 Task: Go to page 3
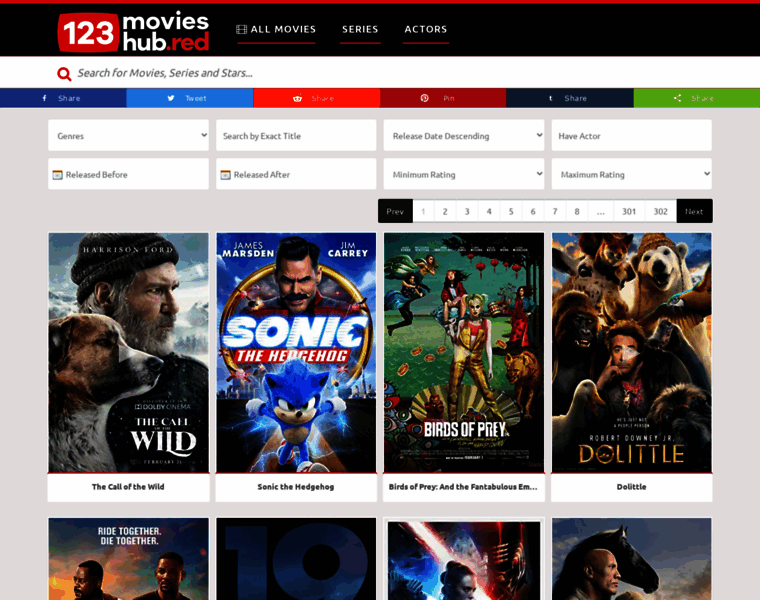(467, 211)
